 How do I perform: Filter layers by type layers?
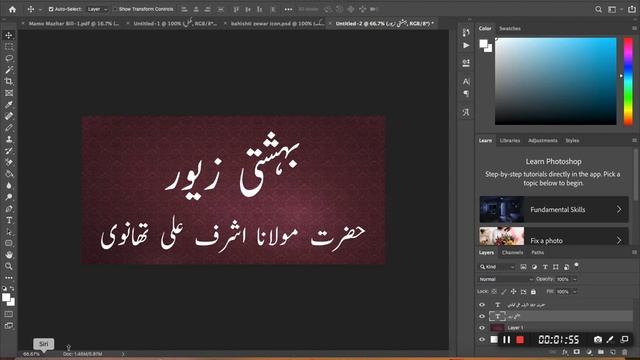coord(545,267)
